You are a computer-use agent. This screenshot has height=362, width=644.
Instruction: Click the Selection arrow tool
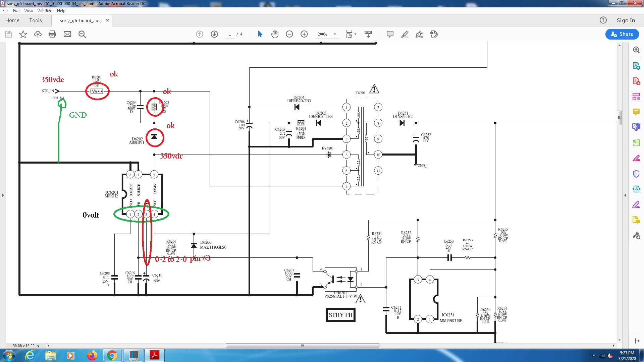point(260,34)
